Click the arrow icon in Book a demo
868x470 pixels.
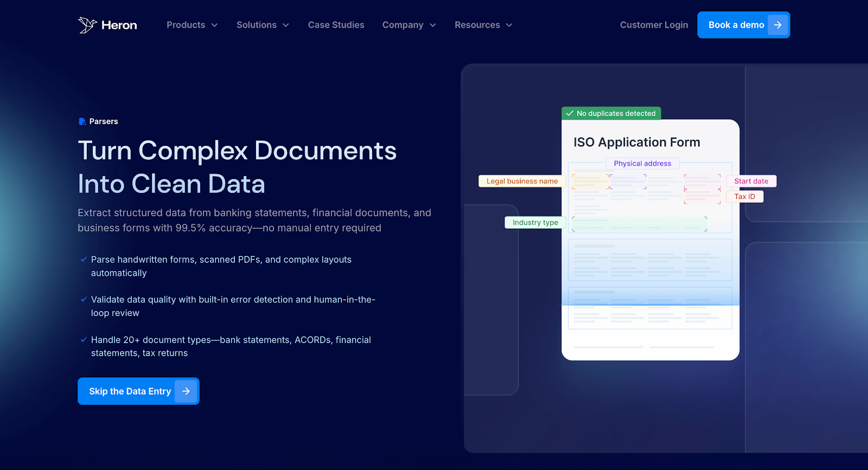777,25
